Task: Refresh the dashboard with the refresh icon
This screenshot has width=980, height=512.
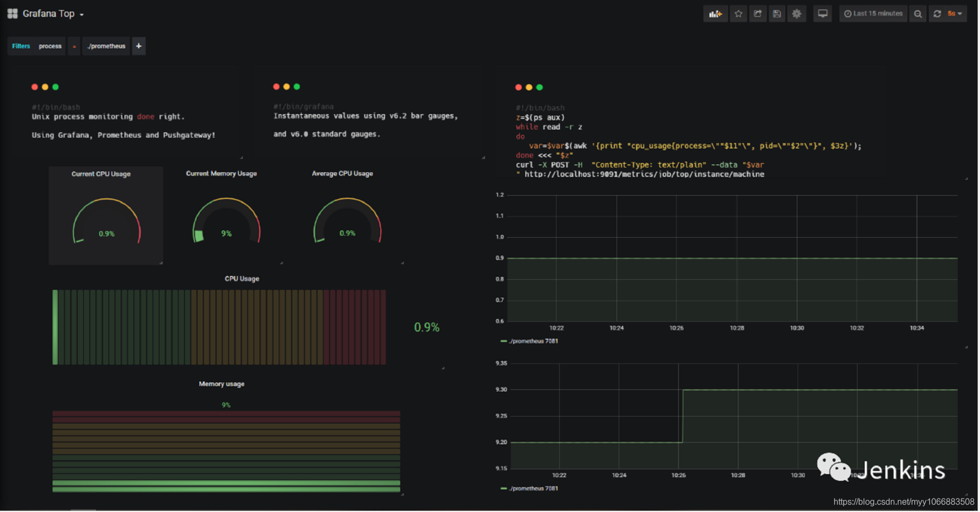Action: pyautogui.click(x=937, y=14)
